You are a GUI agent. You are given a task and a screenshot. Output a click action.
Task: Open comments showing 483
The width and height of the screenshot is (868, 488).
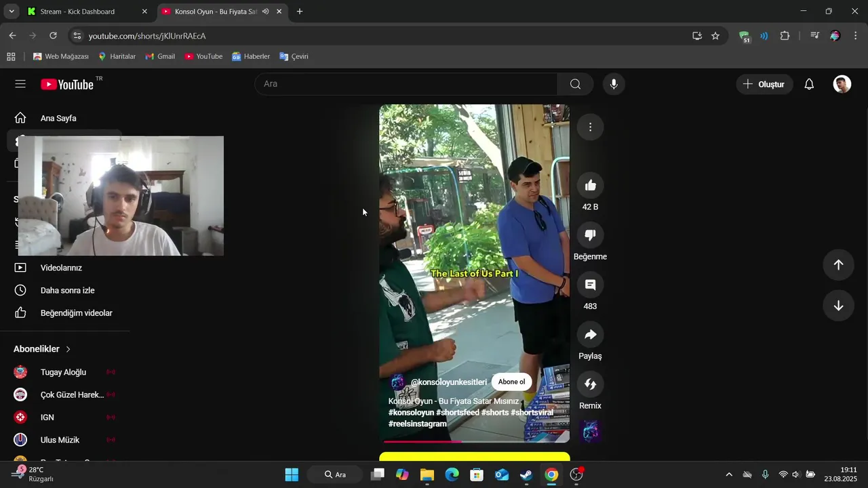590,285
